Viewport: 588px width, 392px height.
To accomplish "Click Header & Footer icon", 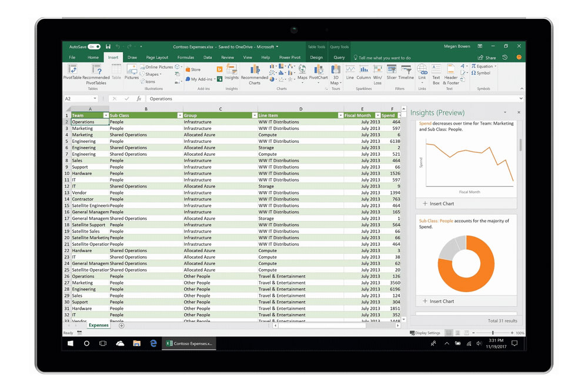I will [451, 69].
